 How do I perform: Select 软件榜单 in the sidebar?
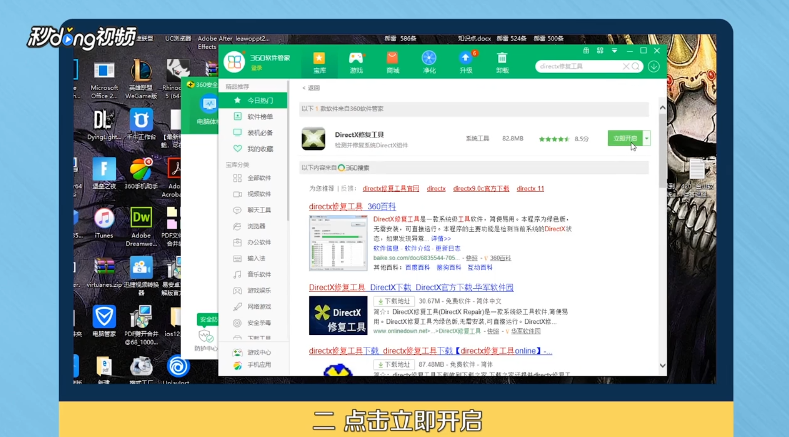pyautogui.click(x=254, y=116)
